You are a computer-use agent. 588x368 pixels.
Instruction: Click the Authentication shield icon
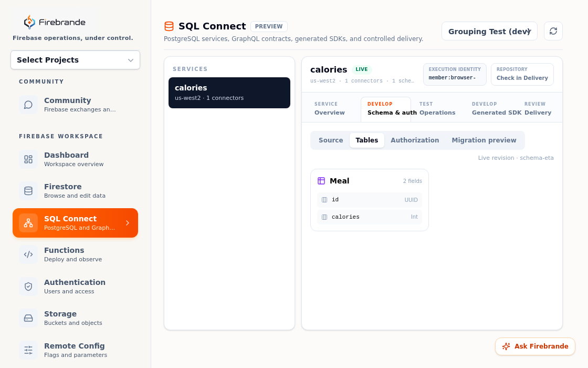[x=28, y=287]
